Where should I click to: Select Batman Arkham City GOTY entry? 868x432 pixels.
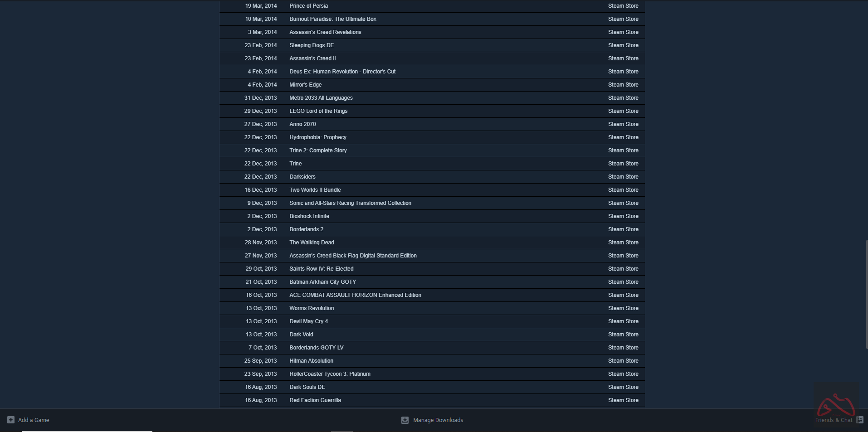[x=322, y=282]
